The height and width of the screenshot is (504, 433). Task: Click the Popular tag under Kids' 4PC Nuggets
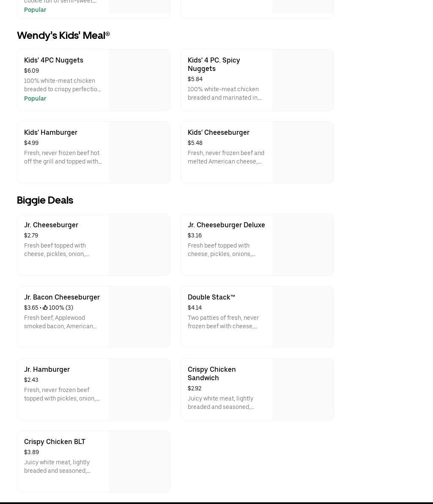35,99
